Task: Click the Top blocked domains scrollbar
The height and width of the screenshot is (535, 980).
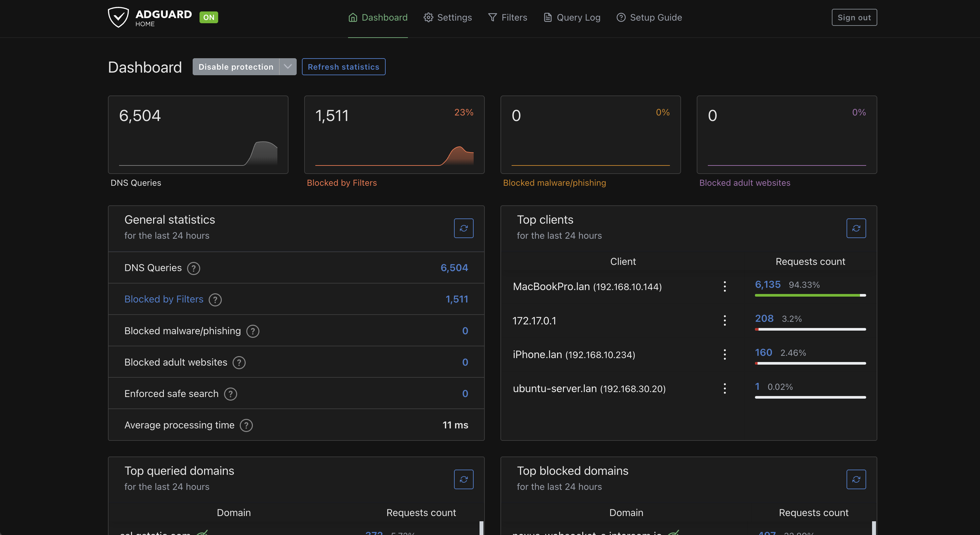Action: 874,528
